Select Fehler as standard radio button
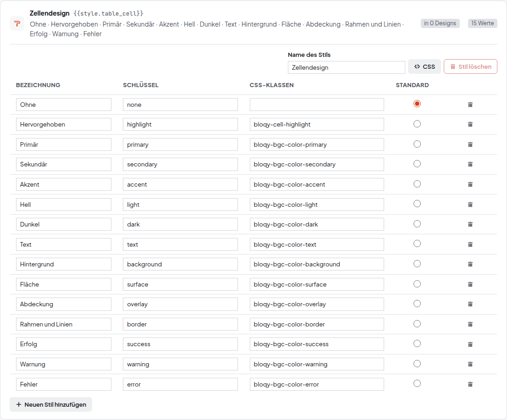 [x=417, y=383]
